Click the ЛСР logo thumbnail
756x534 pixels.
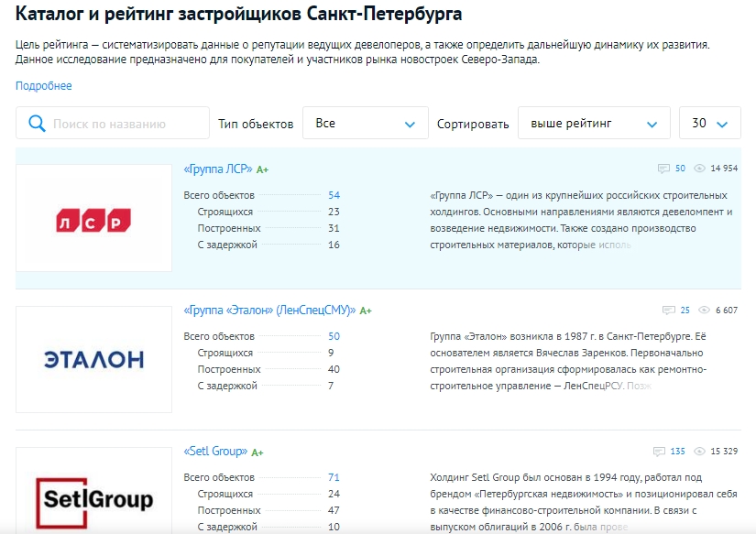point(93,218)
